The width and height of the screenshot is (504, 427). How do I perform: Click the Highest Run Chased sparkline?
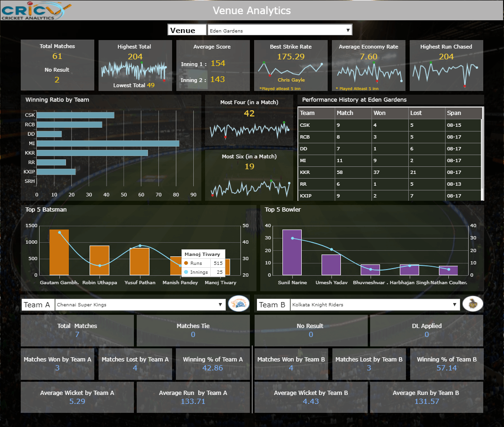coord(445,74)
